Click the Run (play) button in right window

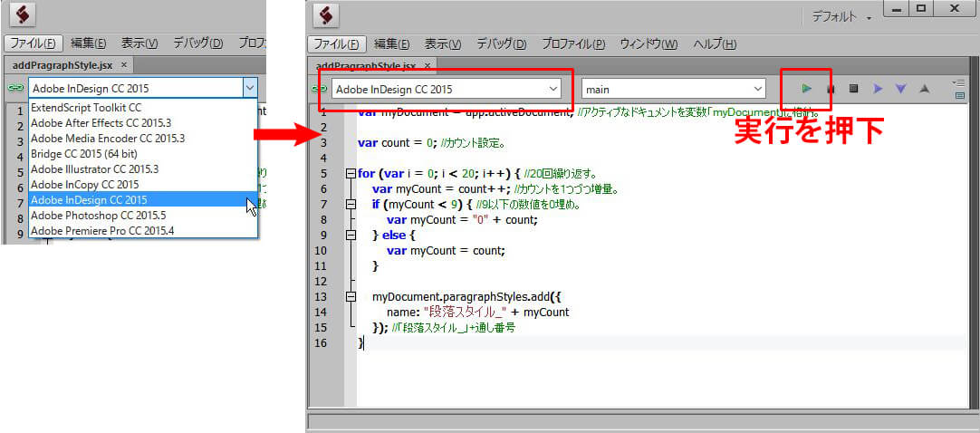(x=807, y=89)
